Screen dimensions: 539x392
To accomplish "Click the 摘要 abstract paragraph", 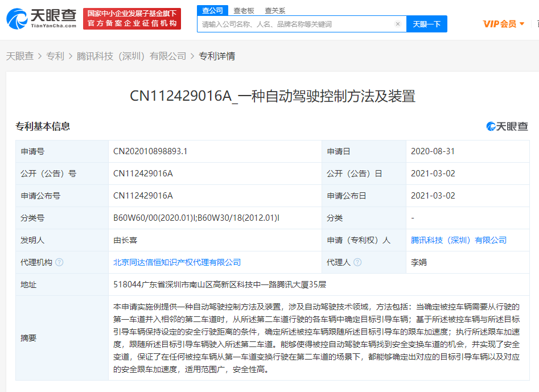I will tap(316, 338).
